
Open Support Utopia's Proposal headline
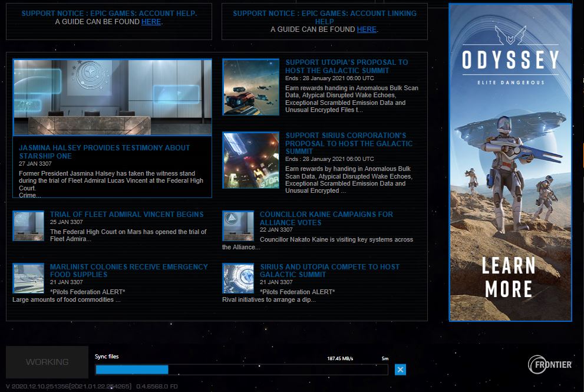(347, 67)
